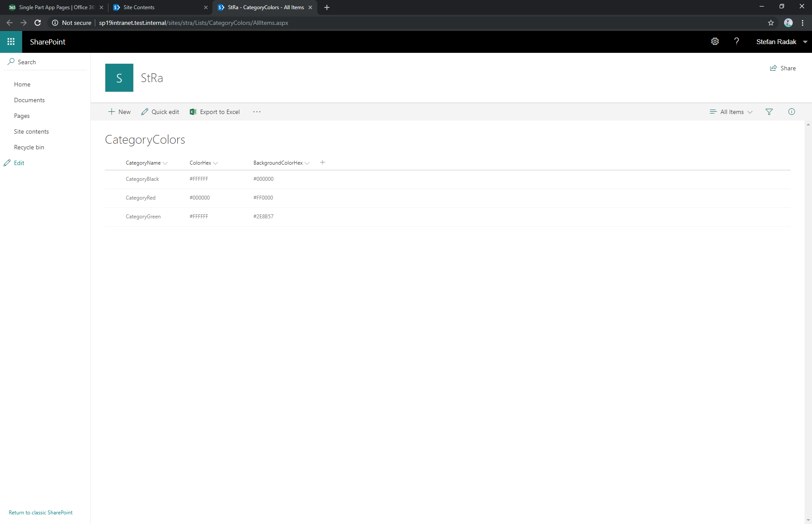This screenshot has height=524, width=812.
Task: Click the Not secure site info icon
Action: (x=55, y=23)
